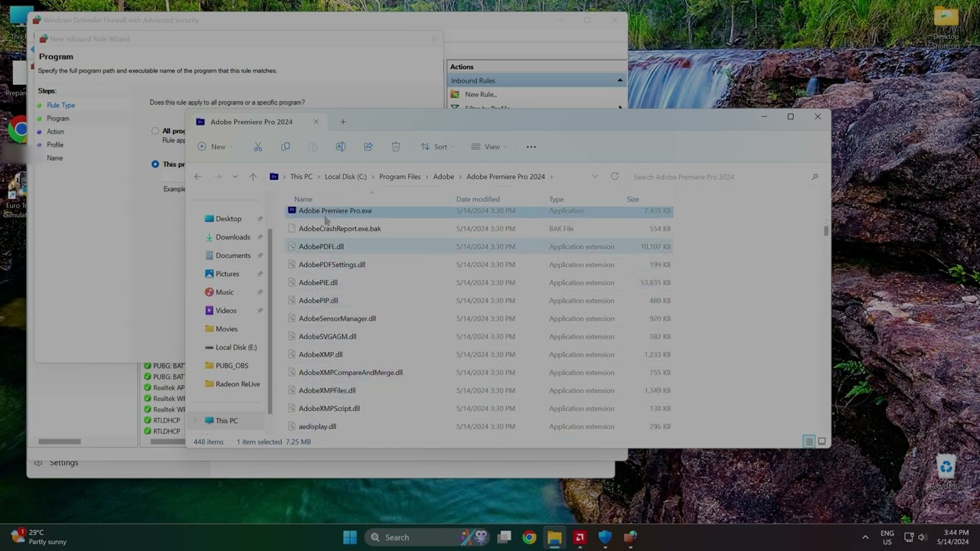The image size is (980, 551).
Task: Click the Delete trash icon in Explorer toolbar
Action: tap(396, 147)
